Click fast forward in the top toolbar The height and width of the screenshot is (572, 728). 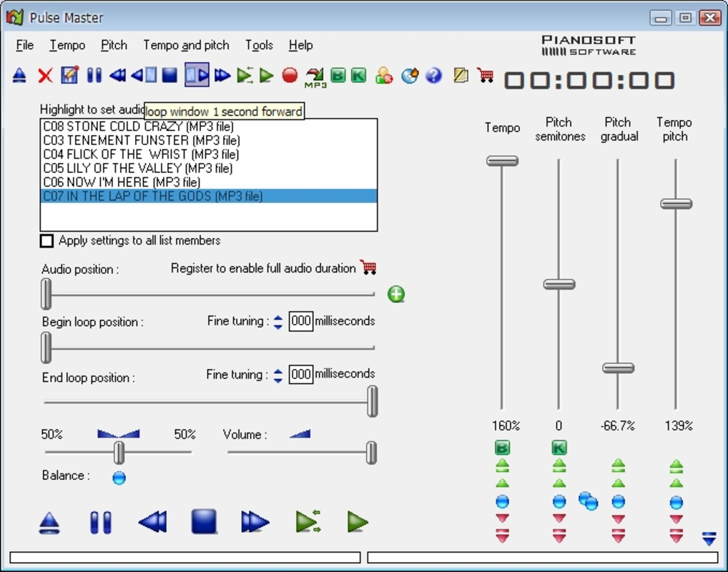pyautogui.click(x=222, y=75)
